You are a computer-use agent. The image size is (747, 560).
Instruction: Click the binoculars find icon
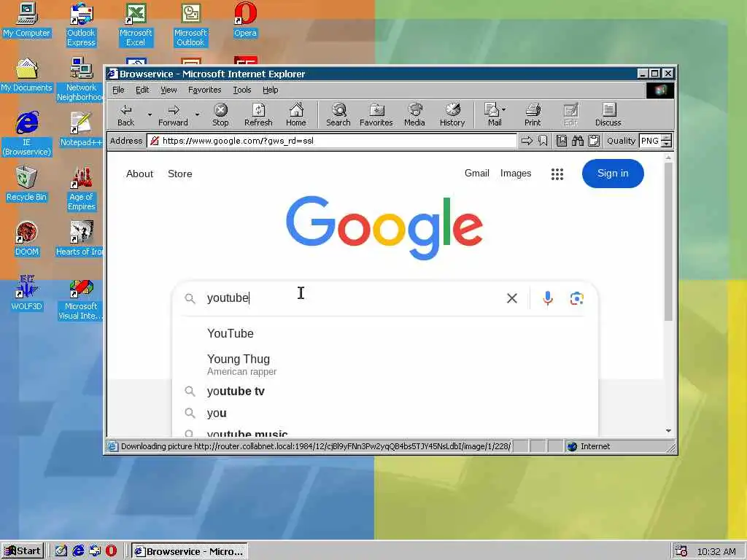[578, 141]
